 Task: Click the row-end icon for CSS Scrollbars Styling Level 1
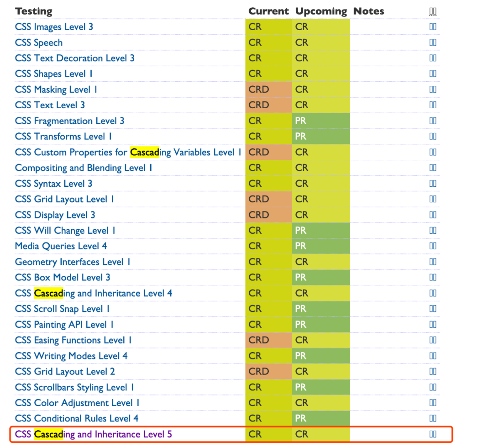tap(433, 387)
